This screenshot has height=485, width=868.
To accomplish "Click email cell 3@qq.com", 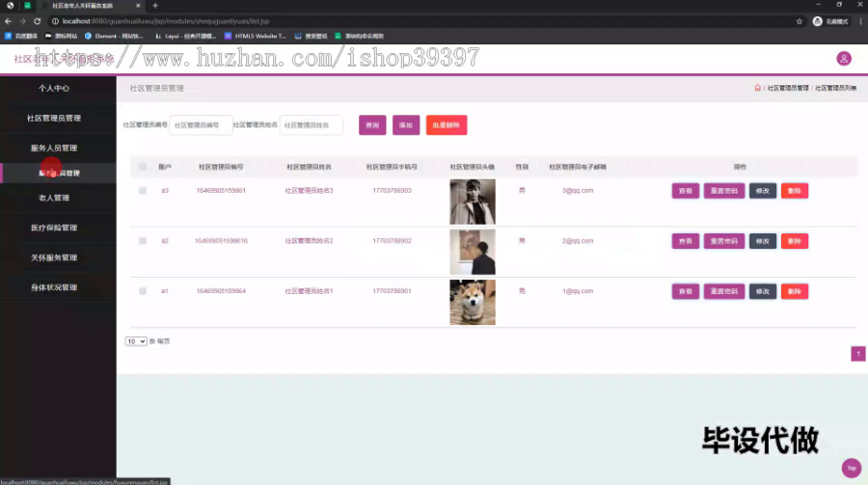I will 578,191.
